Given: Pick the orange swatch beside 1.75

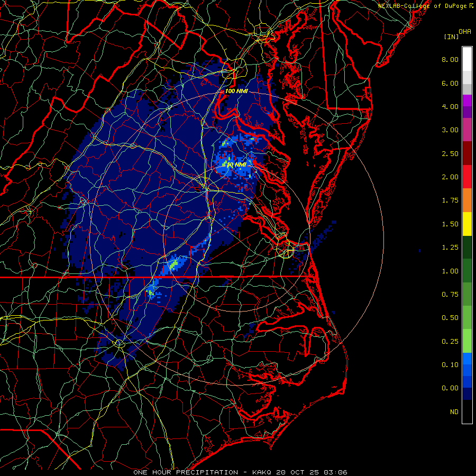Looking at the screenshot, I should pyautogui.click(x=467, y=200).
